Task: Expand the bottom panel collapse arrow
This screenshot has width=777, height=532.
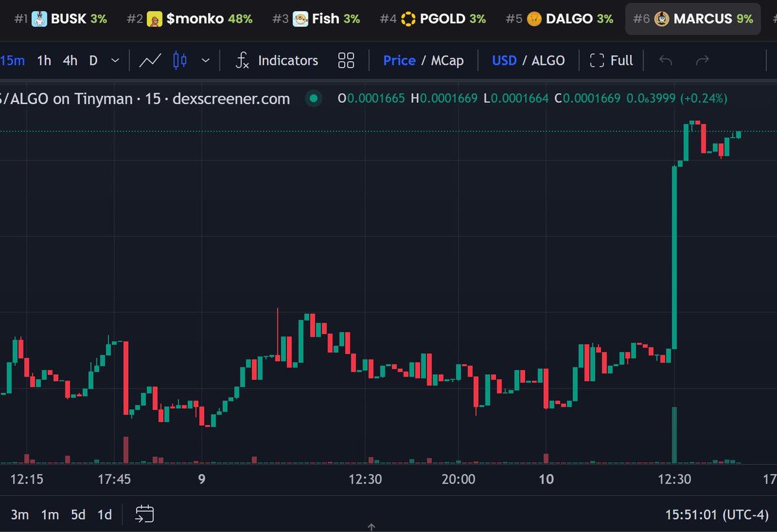Action: [372, 527]
